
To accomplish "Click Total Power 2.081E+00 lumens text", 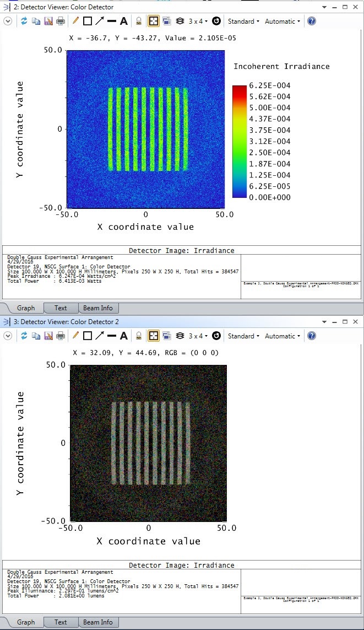I will click(x=56, y=596).
